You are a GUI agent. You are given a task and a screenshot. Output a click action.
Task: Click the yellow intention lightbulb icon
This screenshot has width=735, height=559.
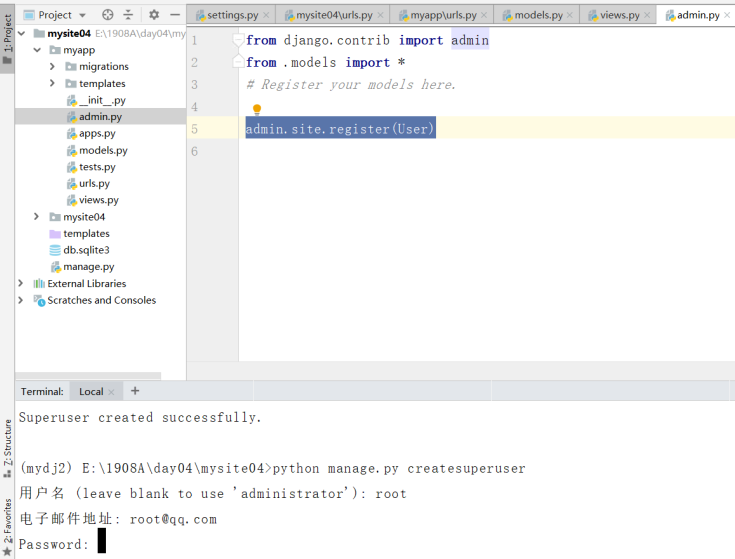pos(257,110)
